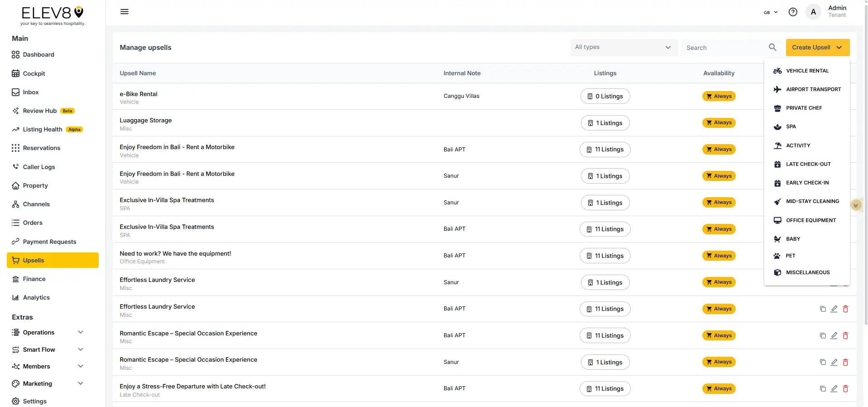
Task: Open the help question mark icon
Action: [x=793, y=12]
